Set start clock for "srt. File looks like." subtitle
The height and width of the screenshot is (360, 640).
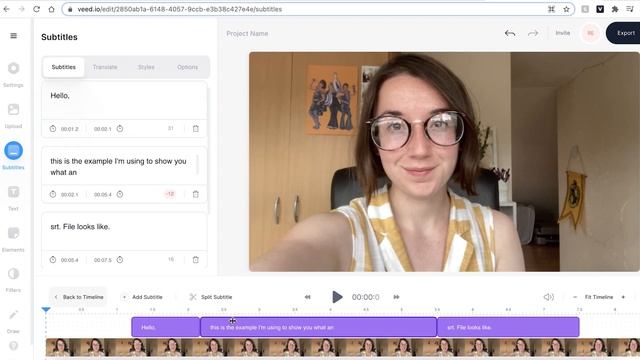(x=53, y=260)
